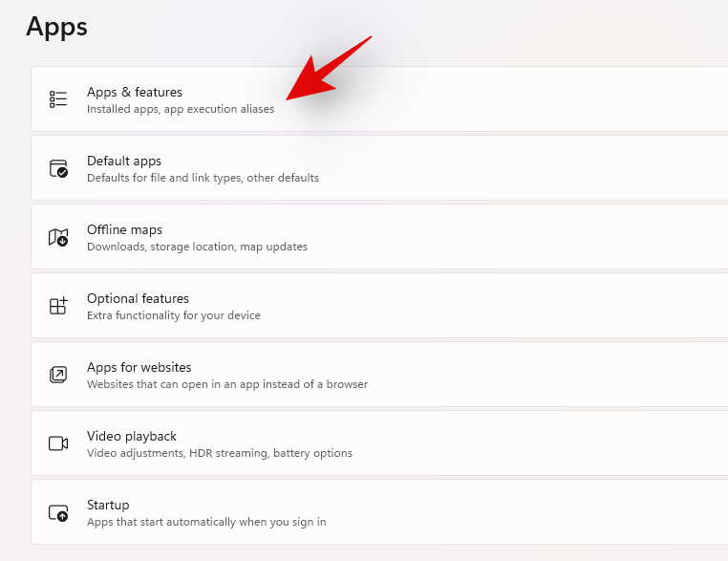The image size is (728, 561).
Task: Click the Apps page heading
Action: [x=56, y=27]
